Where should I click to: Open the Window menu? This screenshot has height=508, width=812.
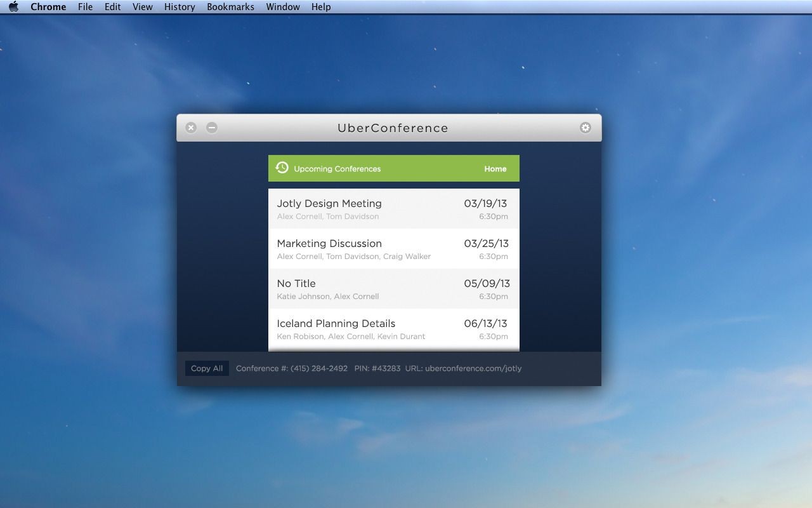[x=283, y=7]
